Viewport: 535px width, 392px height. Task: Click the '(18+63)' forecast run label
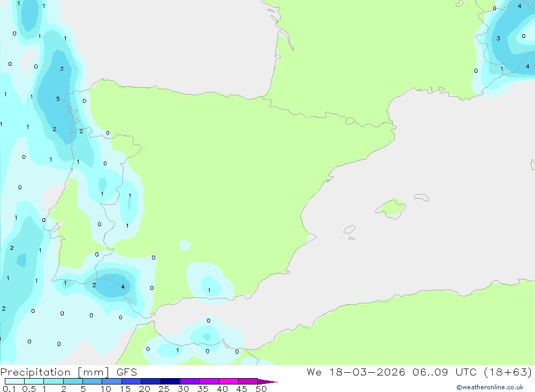pyautogui.click(x=508, y=372)
